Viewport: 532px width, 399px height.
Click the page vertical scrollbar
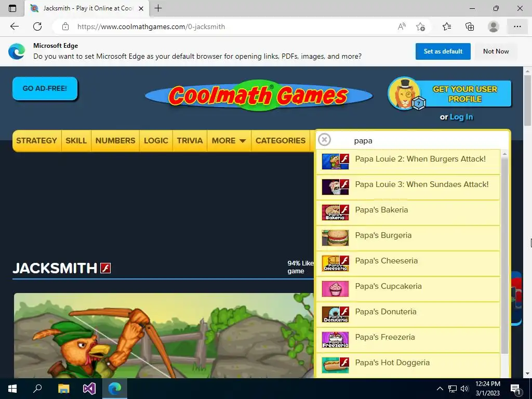(x=527, y=100)
